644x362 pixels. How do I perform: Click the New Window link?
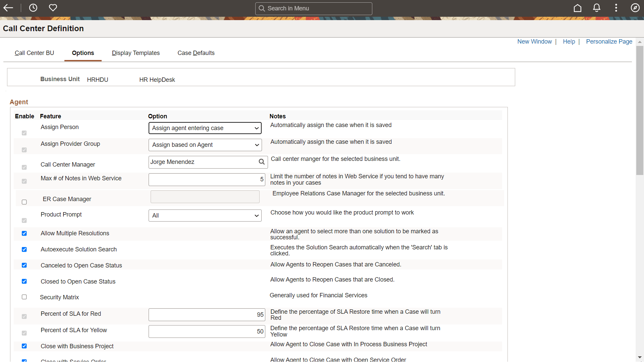(534, 42)
